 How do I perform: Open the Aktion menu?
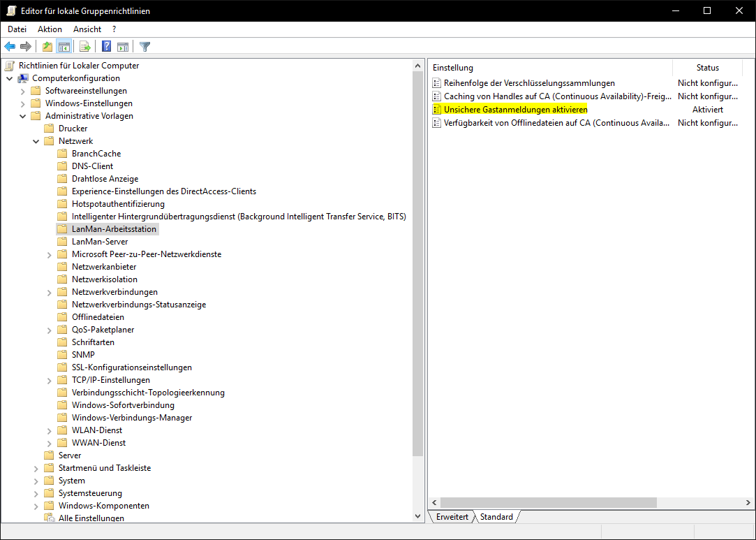point(50,29)
